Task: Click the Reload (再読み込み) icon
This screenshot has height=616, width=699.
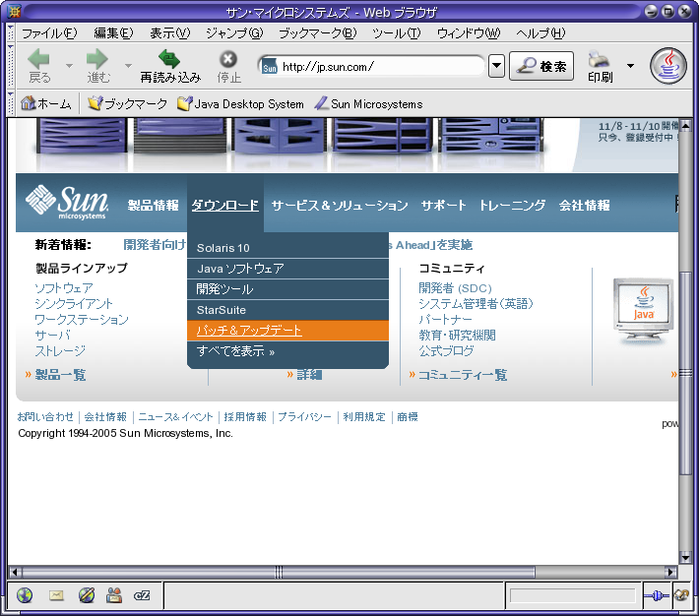Action: 169,59
